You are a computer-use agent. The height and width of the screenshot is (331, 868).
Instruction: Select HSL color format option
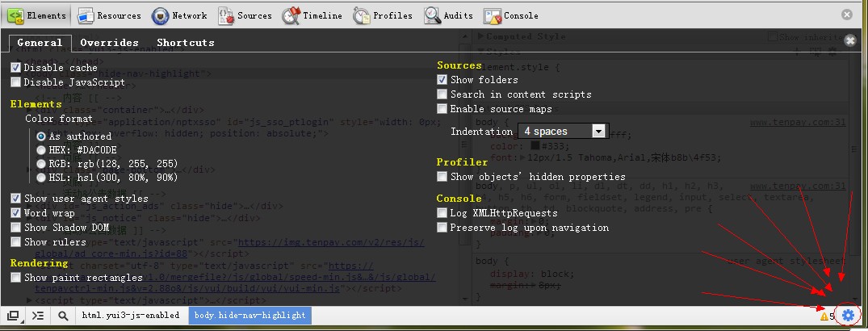pos(41,178)
